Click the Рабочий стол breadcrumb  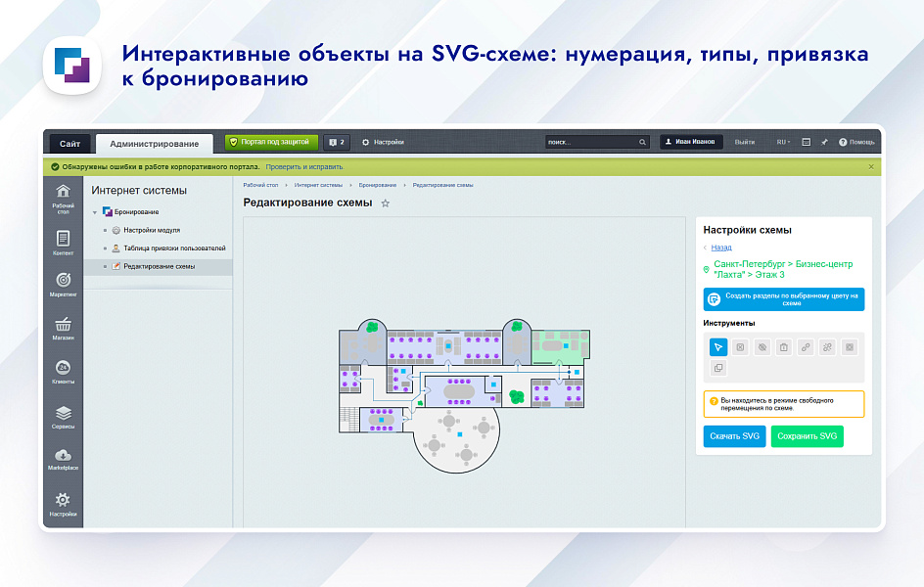(x=260, y=185)
